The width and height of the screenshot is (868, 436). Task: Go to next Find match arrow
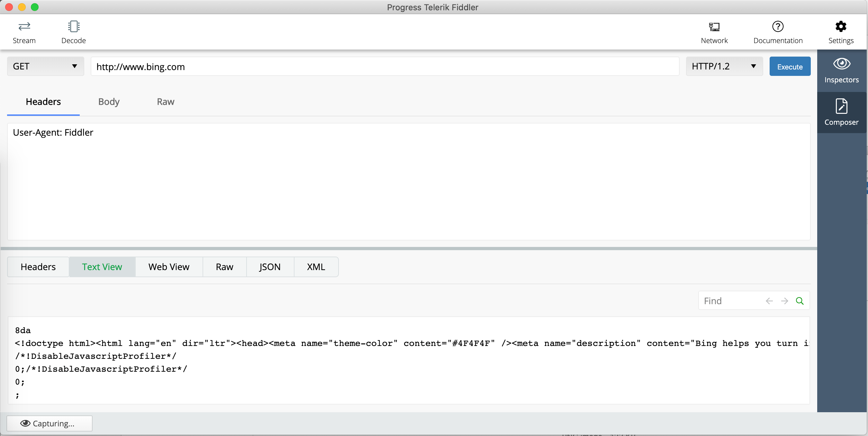[784, 301]
